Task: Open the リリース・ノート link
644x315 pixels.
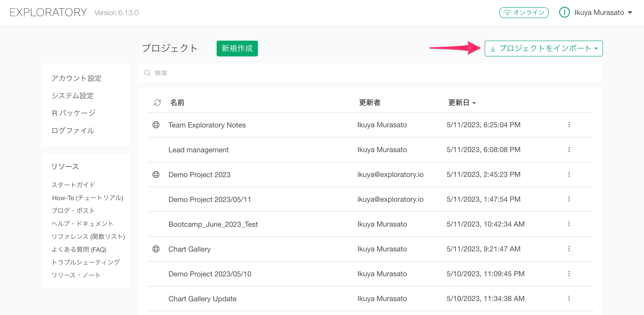Action: click(x=76, y=275)
